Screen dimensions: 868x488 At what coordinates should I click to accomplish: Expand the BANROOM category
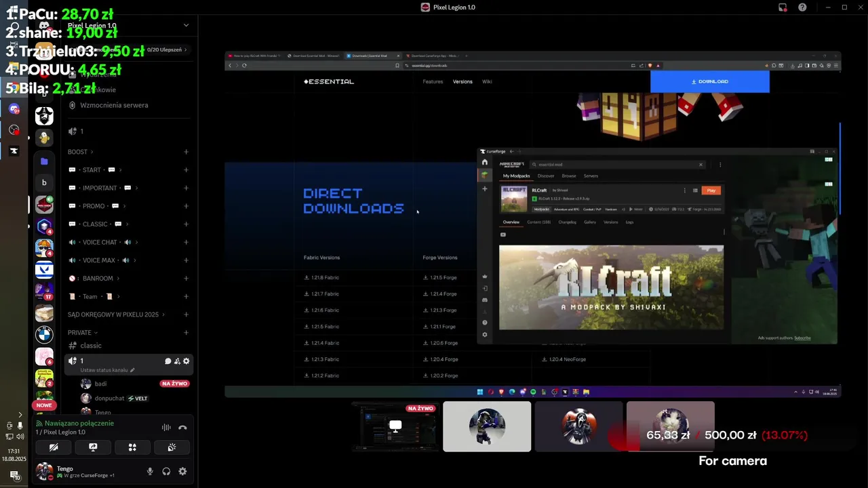[94, 279]
